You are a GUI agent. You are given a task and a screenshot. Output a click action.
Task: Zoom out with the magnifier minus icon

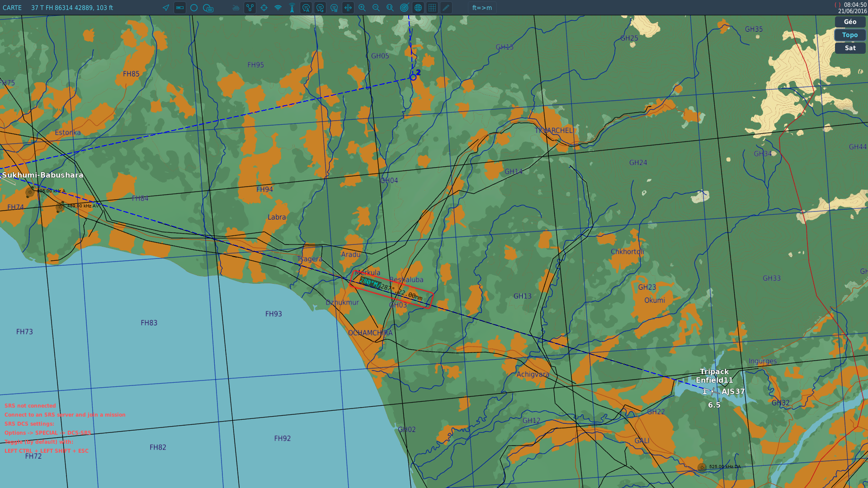[376, 8]
